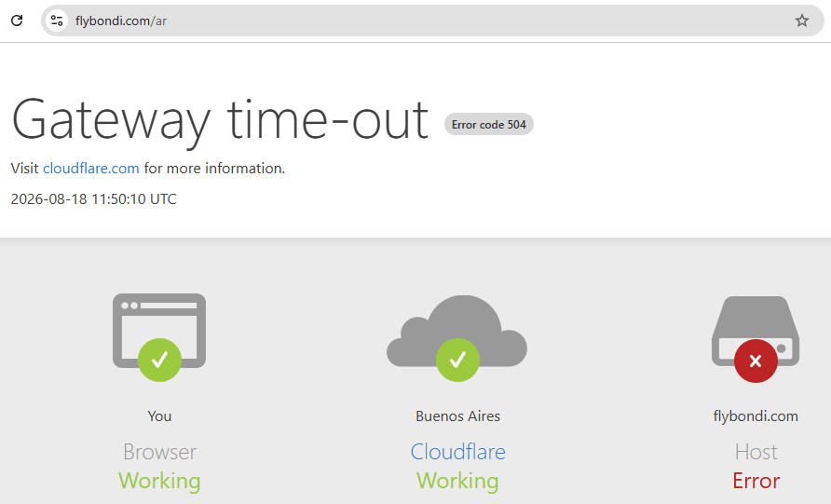Click the flybondi.com host label
The width and height of the screenshot is (831, 504).
pyautogui.click(x=756, y=416)
